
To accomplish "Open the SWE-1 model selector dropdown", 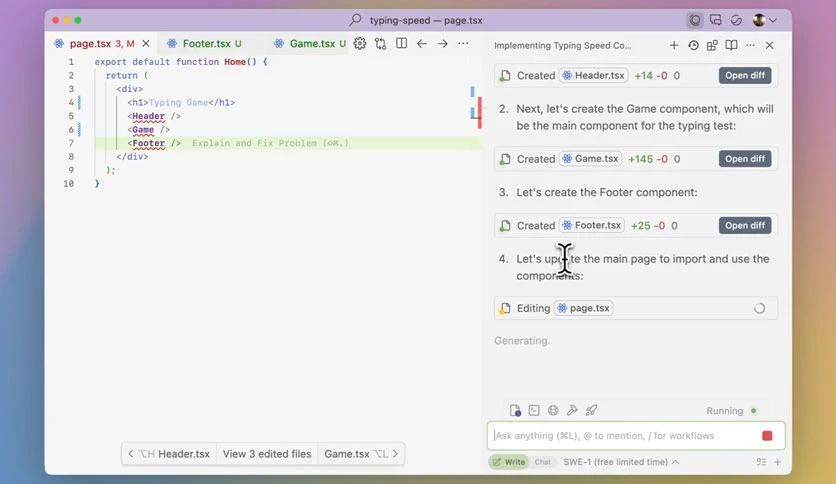I will (621, 462).
